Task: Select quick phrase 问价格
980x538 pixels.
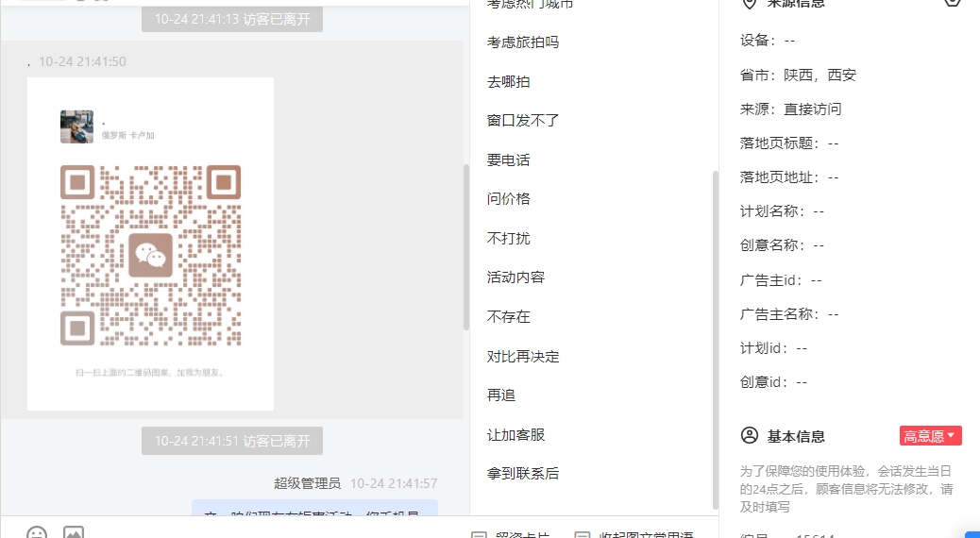Action: point(508,199)
